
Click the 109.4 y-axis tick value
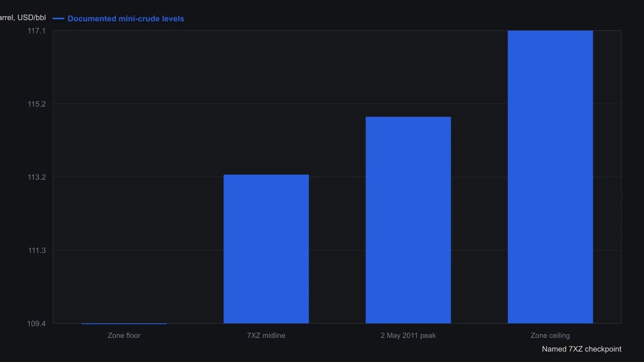click(x=37, y=324)
